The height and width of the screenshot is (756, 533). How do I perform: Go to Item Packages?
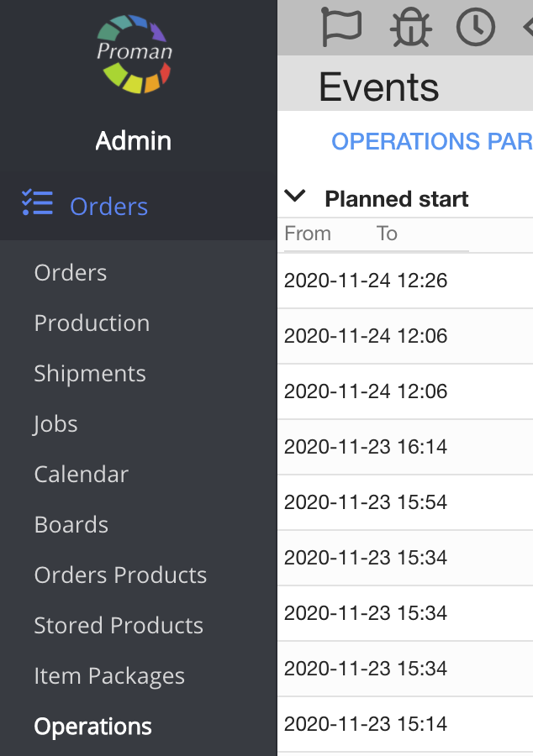point(109,676)
